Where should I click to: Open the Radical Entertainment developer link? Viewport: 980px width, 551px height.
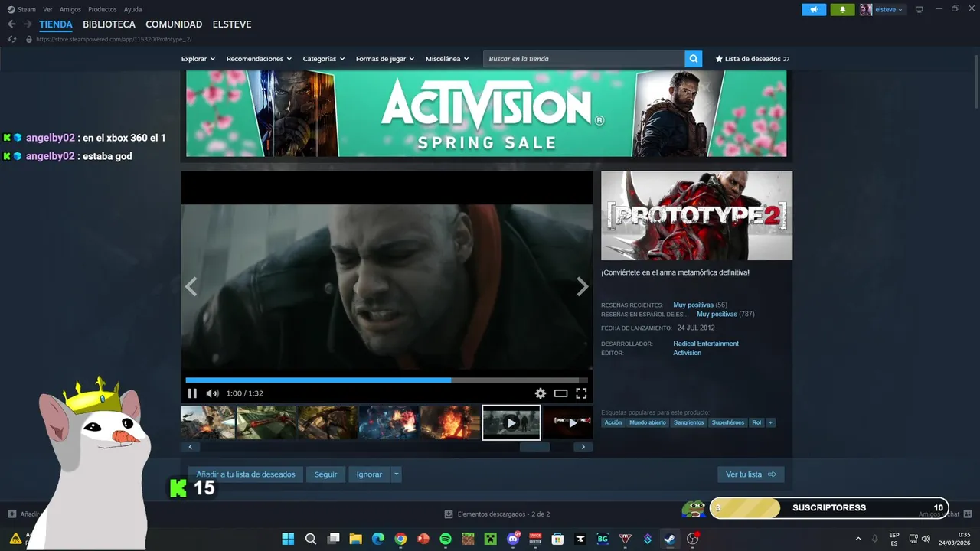(706, 344)
